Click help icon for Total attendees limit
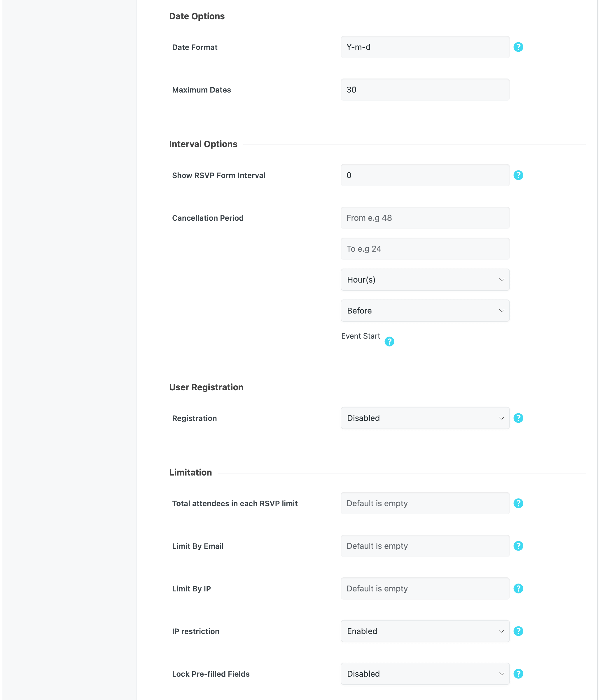 pyautogui.click(x=518, y=503)
